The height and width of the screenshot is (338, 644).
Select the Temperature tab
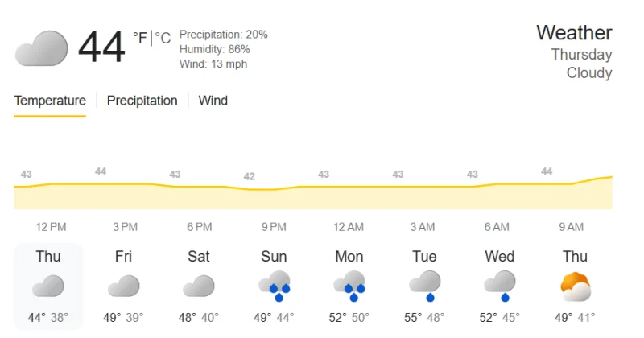pyautogui.click(x=50, y=101)
